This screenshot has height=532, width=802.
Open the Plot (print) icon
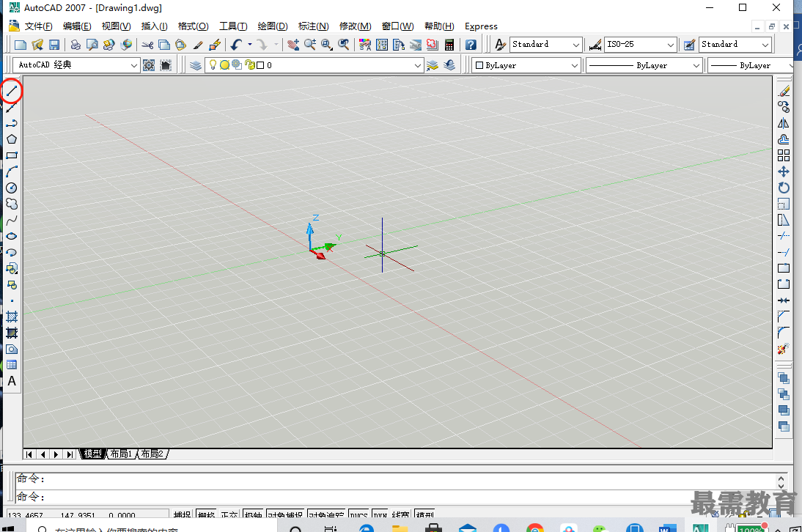click(76, 45)
